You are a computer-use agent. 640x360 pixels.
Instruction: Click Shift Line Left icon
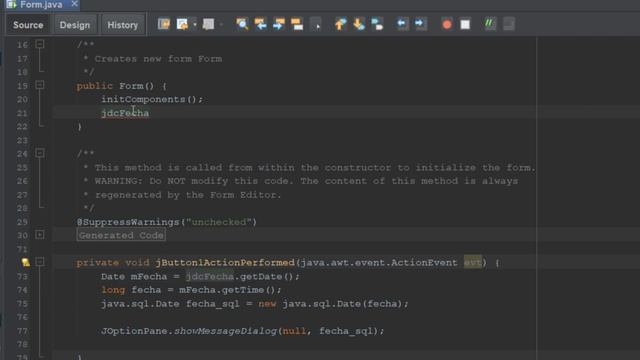pos(402,24)
